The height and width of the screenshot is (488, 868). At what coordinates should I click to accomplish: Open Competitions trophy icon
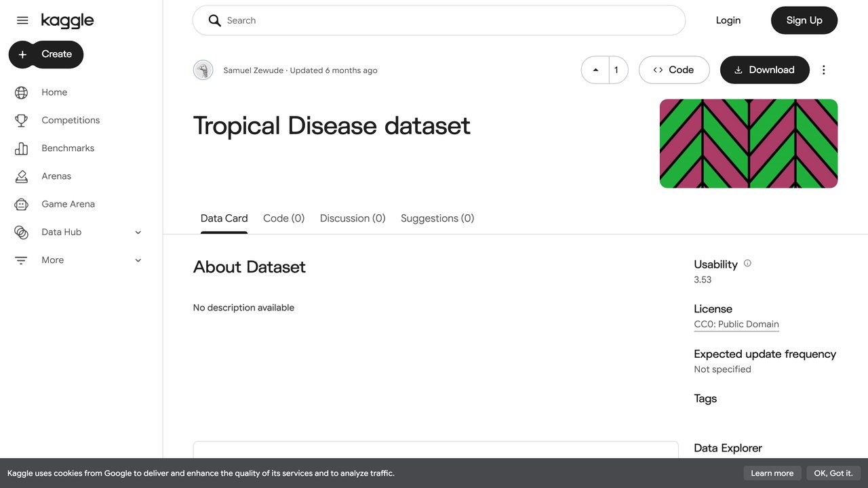point(22,120)
